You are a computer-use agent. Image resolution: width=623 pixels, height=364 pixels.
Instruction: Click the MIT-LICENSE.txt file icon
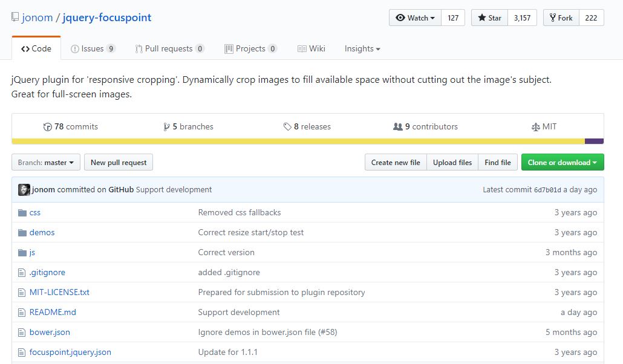pyautogui.click(x=21, y=293)
